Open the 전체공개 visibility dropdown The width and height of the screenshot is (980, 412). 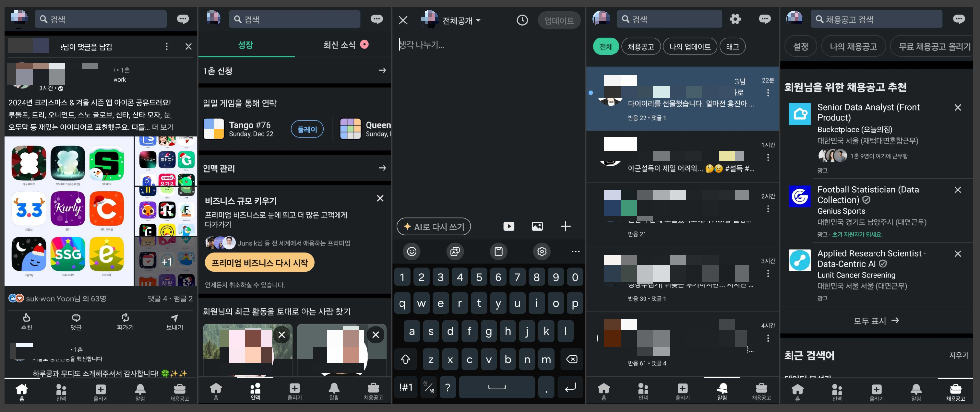(461, 21)
